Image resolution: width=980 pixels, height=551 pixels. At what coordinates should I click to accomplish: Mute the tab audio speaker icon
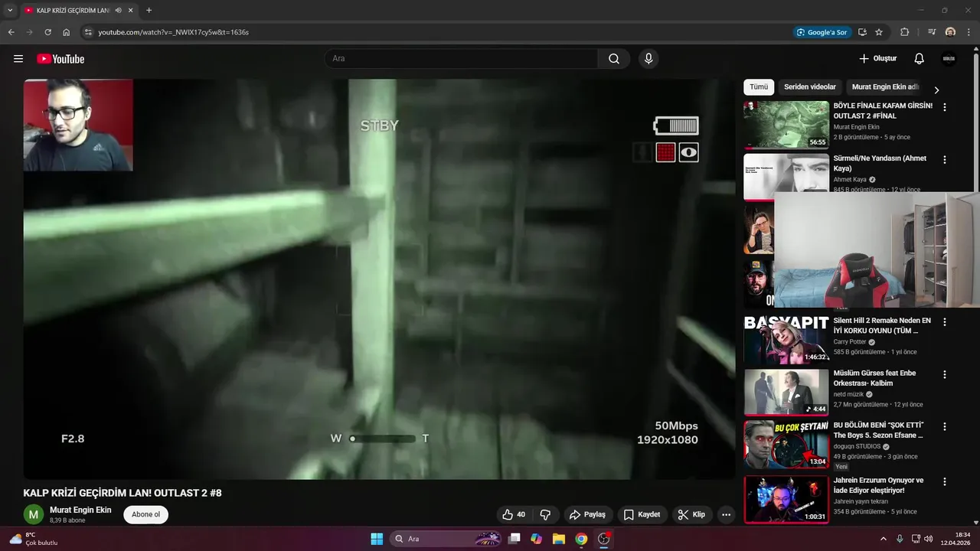pos(119,10)
